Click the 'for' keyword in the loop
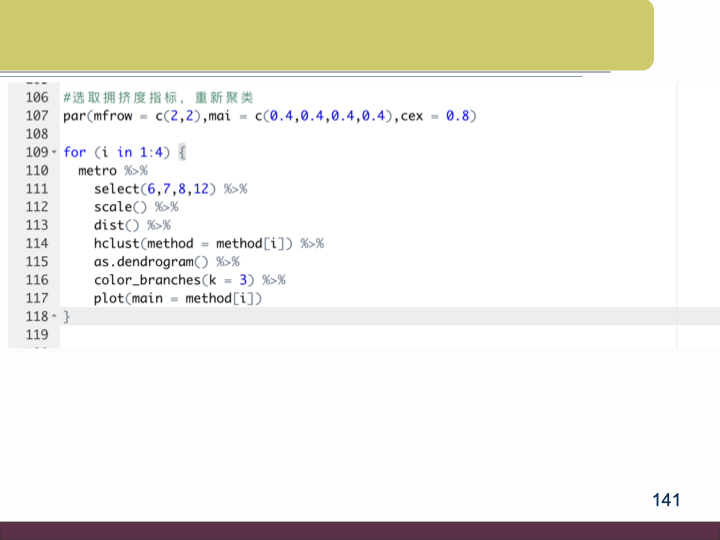This screenshot has width=720, height=540. pos(74,152)
